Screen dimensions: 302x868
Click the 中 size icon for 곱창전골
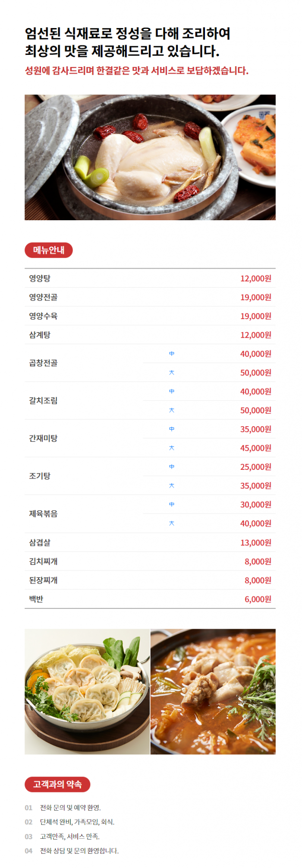[172, 354]
